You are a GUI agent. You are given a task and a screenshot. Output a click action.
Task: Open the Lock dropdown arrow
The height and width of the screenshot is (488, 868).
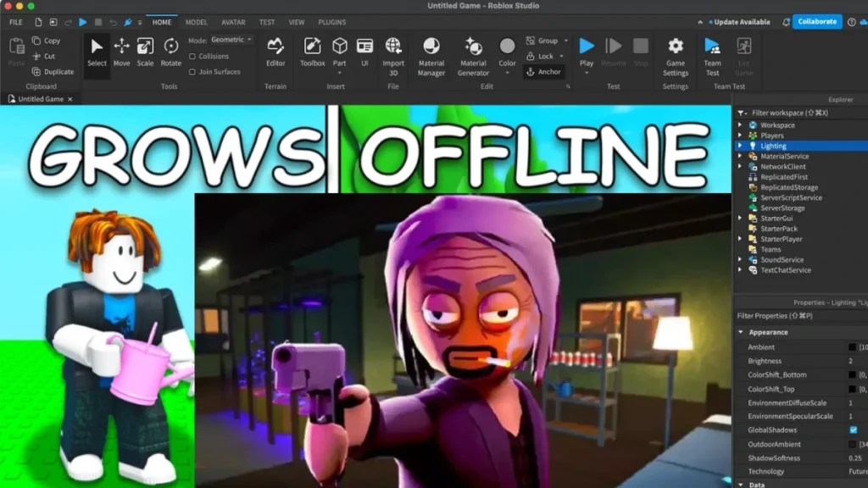[561, 56]
